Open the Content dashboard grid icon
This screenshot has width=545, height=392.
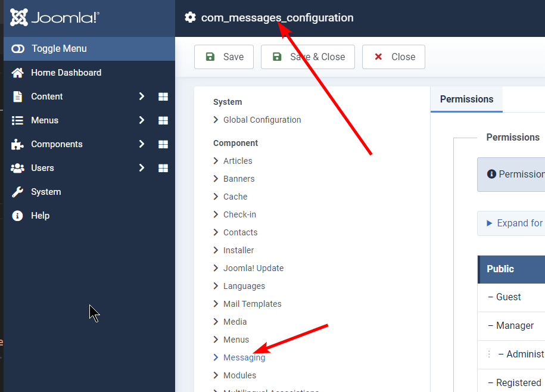click(163, 97)
